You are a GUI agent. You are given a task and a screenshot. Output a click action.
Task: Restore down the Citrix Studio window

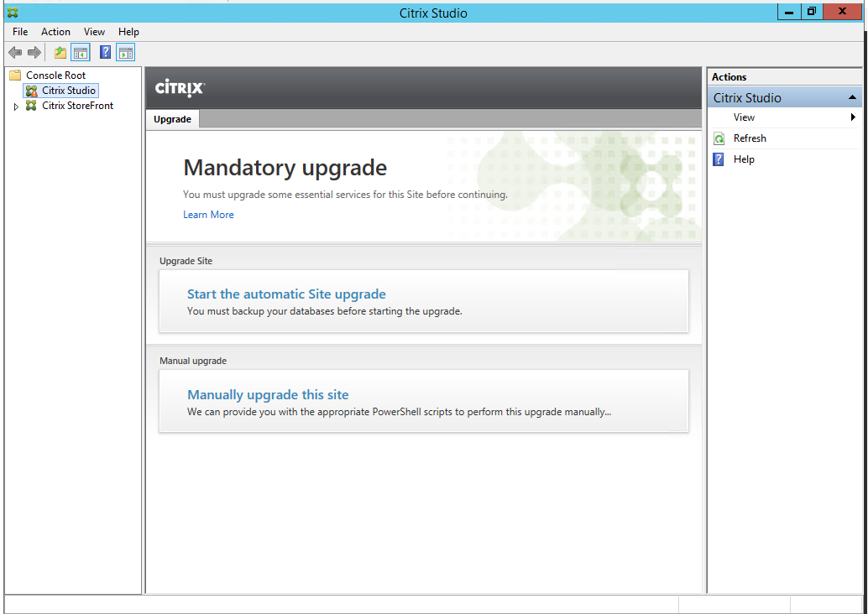point(812,12)
